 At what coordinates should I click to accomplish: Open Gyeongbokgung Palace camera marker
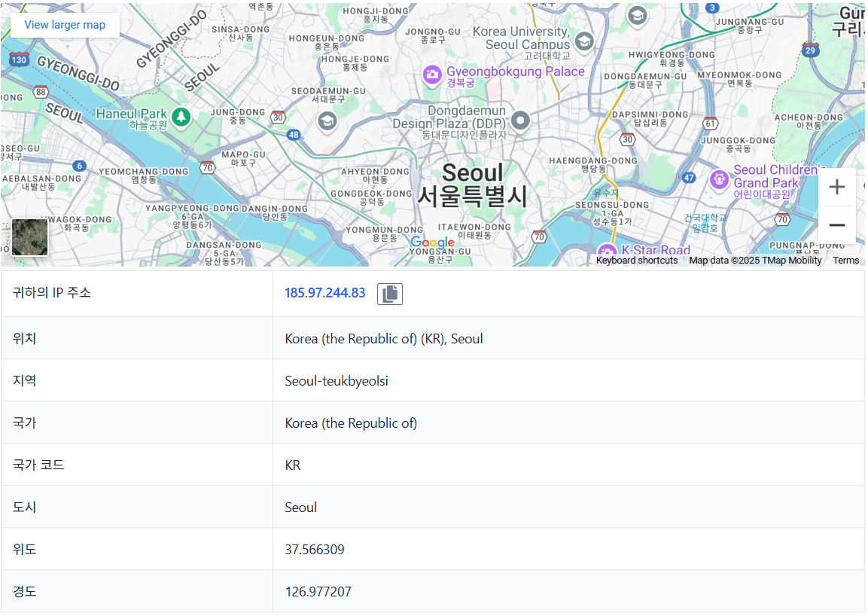point(432,75)
